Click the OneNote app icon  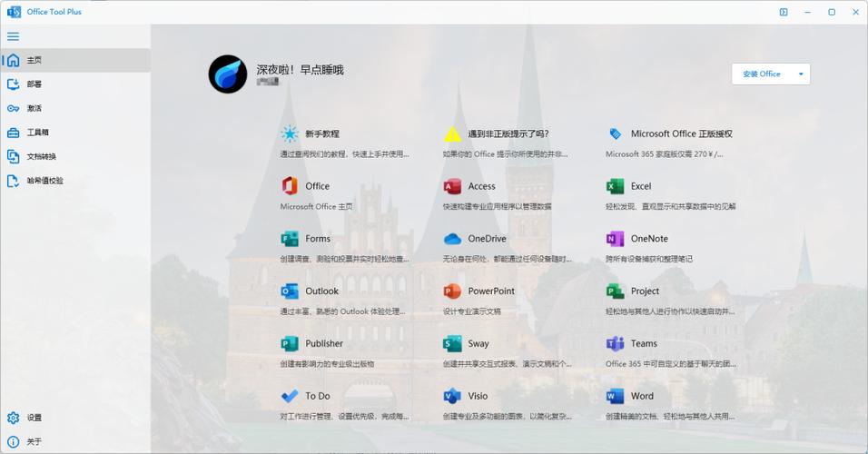point(615,239)
